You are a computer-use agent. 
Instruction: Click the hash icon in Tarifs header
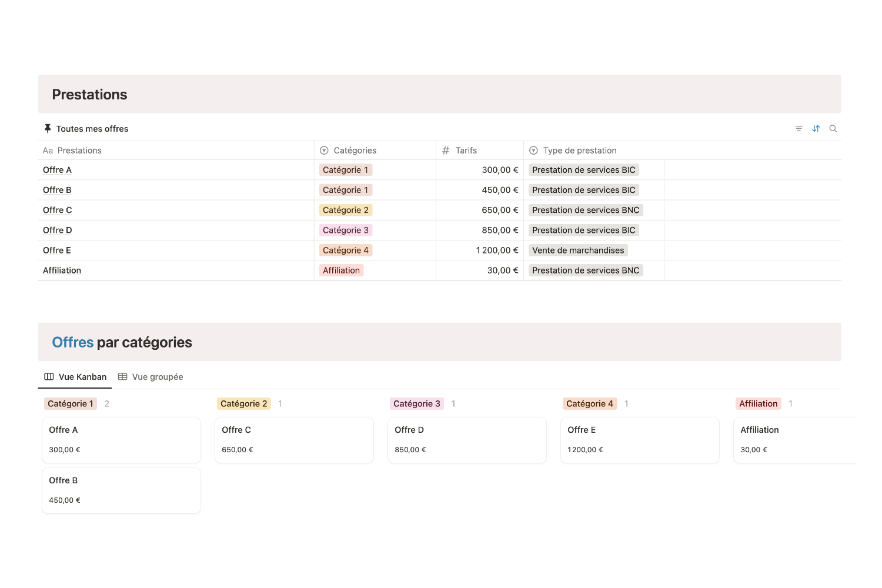pos(446,151)
